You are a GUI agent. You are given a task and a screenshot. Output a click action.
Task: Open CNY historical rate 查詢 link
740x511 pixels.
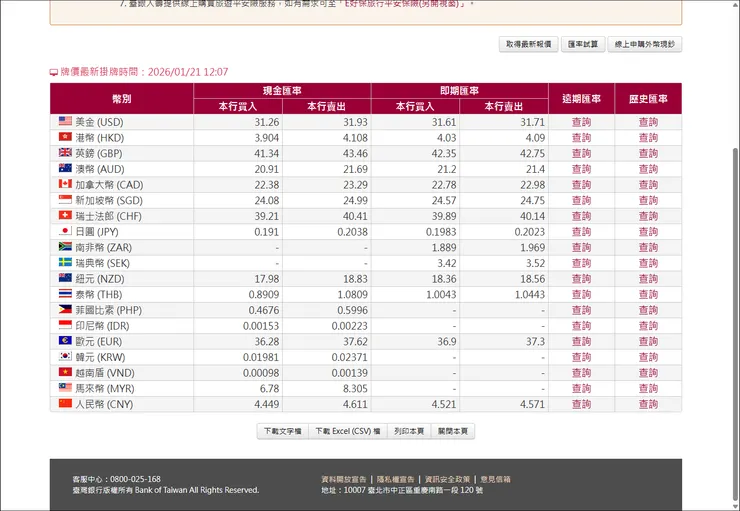[648, 404]
